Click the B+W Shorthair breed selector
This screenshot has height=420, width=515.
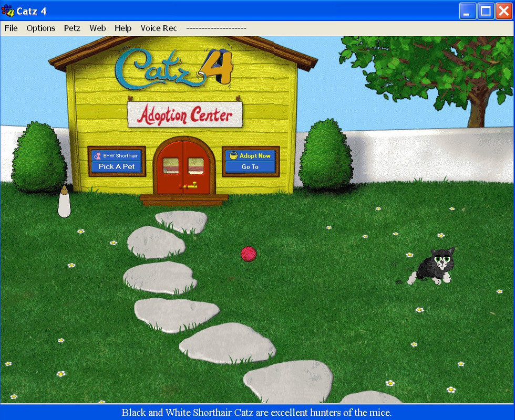coord(117,155)
